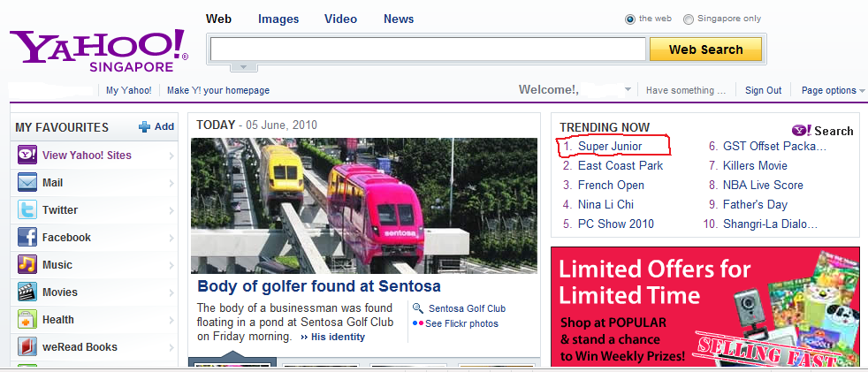Click the Music note icon
Screen dimensions: 868x372
pyautogui.click(x=27, y=264)
